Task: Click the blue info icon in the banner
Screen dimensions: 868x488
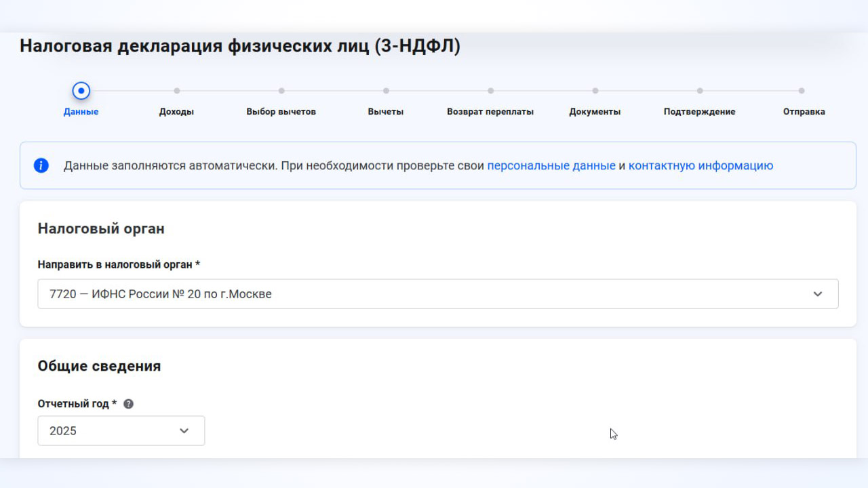Action: click(41, 165)
